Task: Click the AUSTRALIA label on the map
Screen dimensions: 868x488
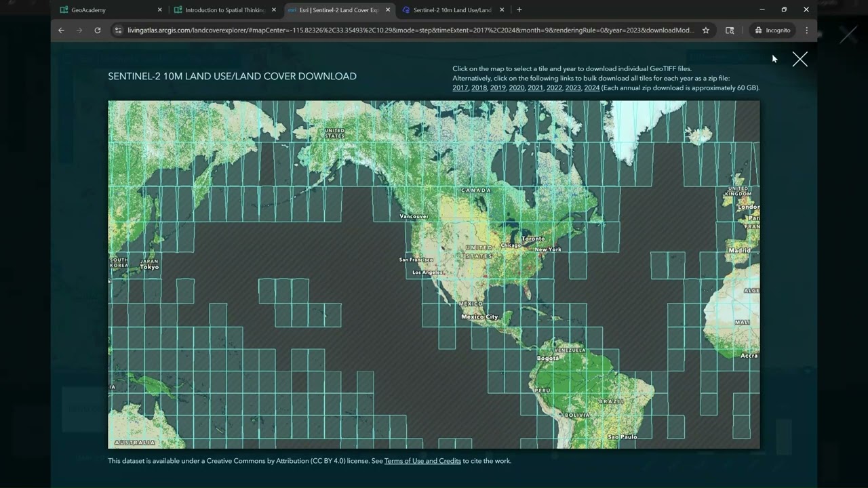Action: coord(134,443)
